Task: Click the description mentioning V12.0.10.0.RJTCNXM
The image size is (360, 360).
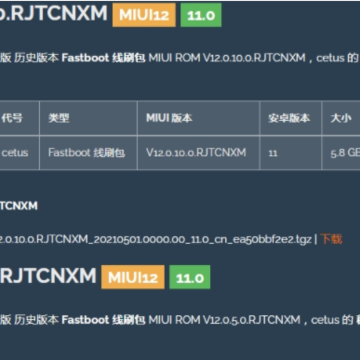Action: click(x=180, y=58)
